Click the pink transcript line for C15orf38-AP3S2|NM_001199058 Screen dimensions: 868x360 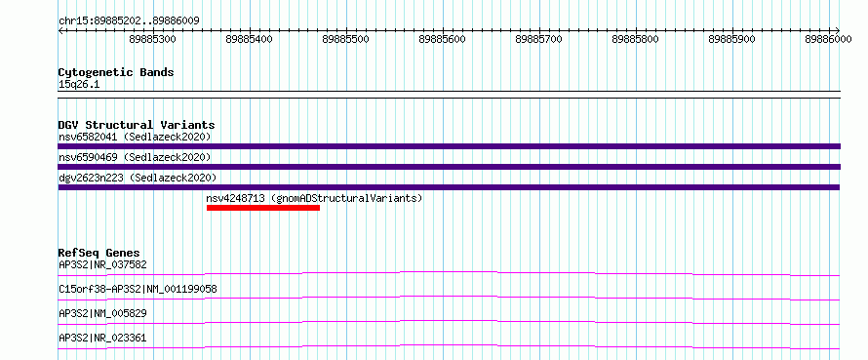pyautogui.click(x=449, y=298)
